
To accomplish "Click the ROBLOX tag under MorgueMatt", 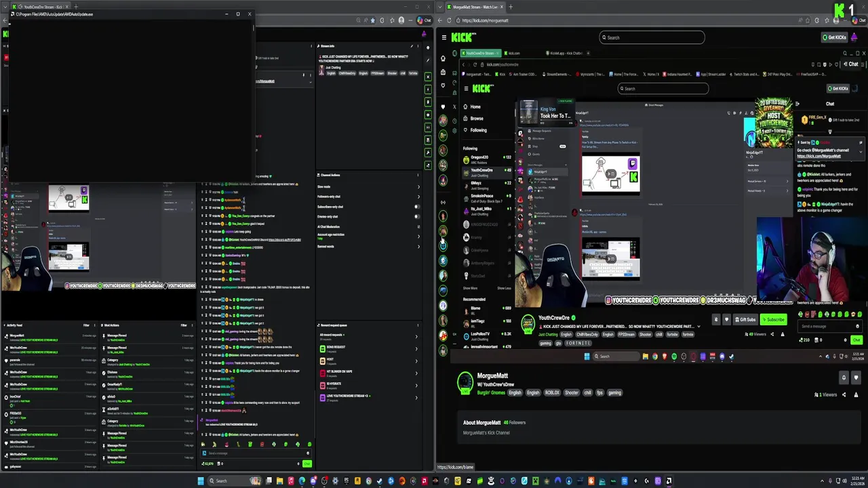I will click(x=552, y=393).
